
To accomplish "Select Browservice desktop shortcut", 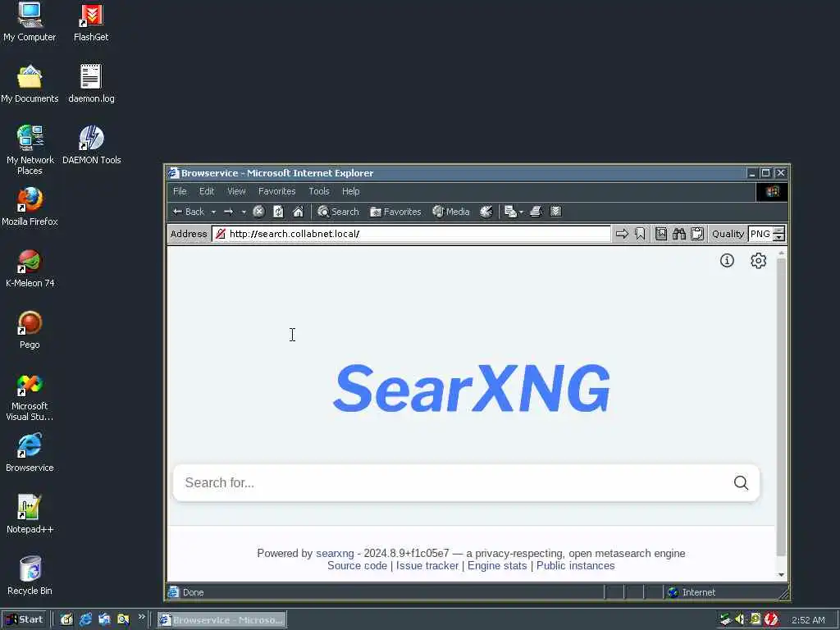I will pyautogui.click(x=30, y=453).
